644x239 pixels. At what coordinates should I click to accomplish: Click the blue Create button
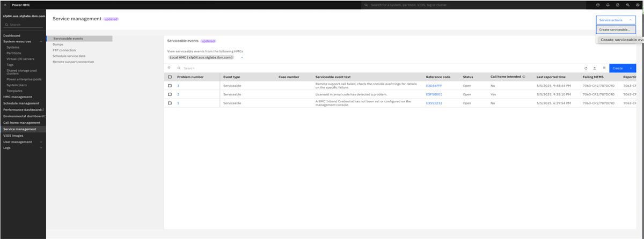618,68
